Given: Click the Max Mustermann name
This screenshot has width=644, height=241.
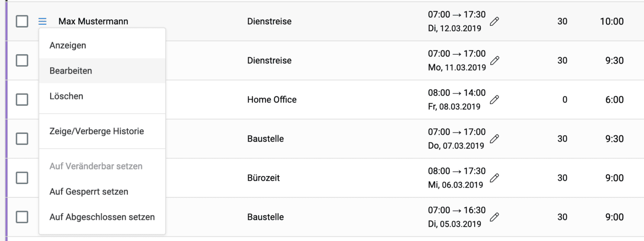Looking at the screenshot, I should pos(93,22).
